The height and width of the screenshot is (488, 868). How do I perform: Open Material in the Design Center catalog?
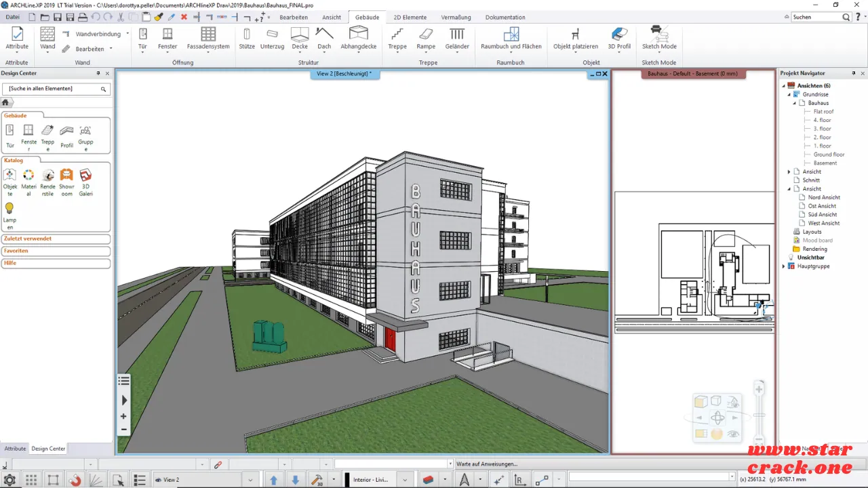28,182
